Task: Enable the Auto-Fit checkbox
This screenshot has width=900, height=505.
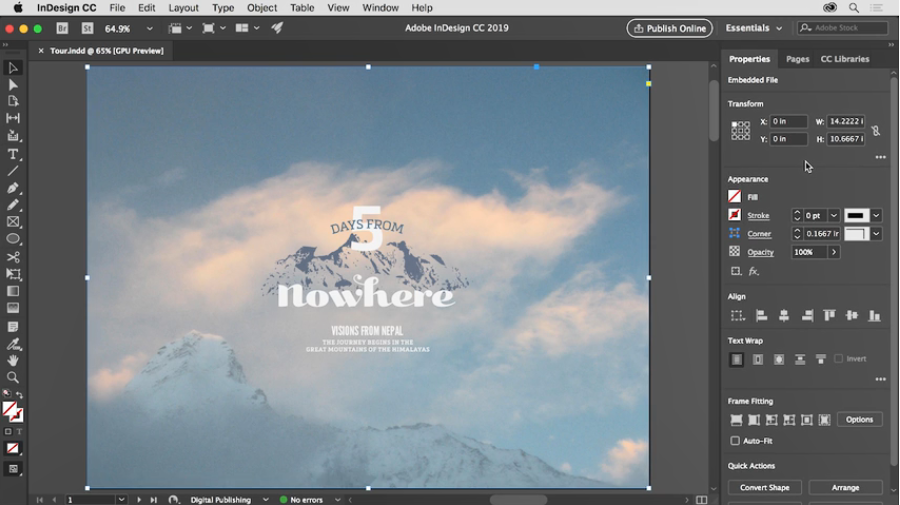Action: pos(735,441)
